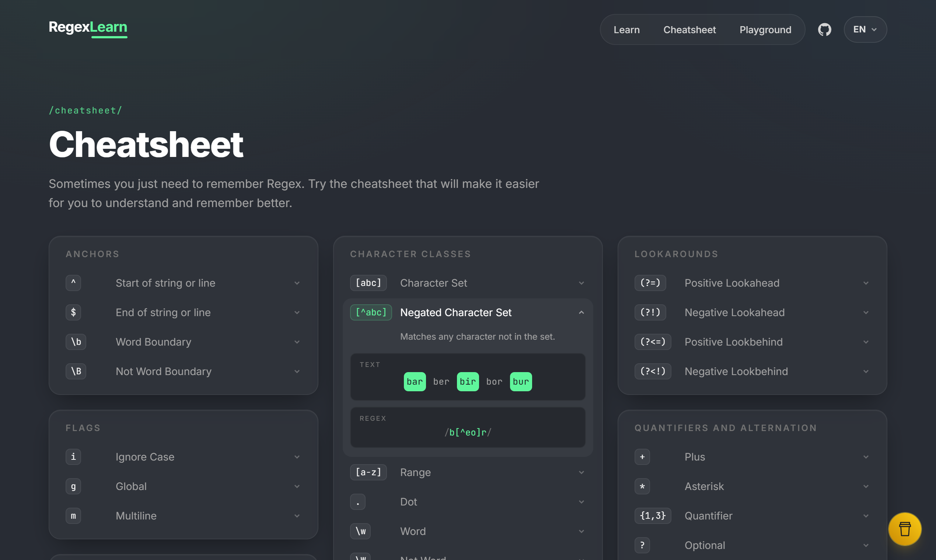936x560 pixels.
Task: Expand the Range [a-z] row
Action: coord(468,472)
